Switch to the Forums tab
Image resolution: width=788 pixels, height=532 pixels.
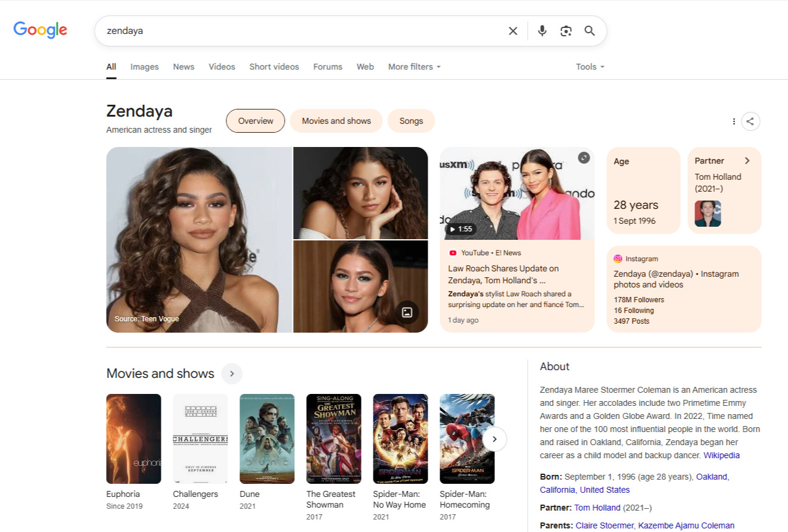click(328, 67)
